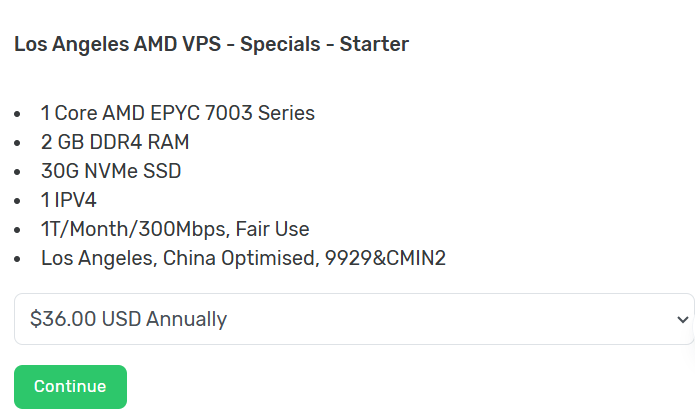Click the bullet before 1T/Month/300Mbps
The width and height of the screenshot is (695, 417).
[x=17, y=230]
